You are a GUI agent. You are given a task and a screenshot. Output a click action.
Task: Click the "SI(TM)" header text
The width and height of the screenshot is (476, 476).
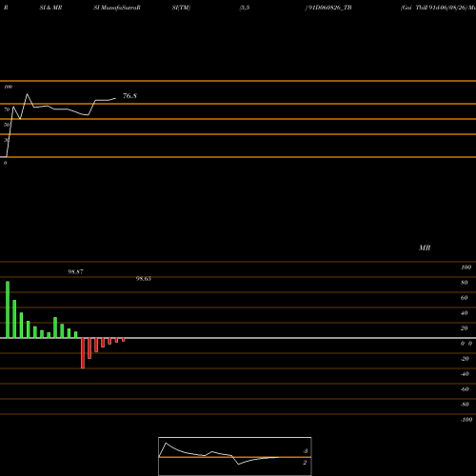pyautogui.click(x=181, y=8)
